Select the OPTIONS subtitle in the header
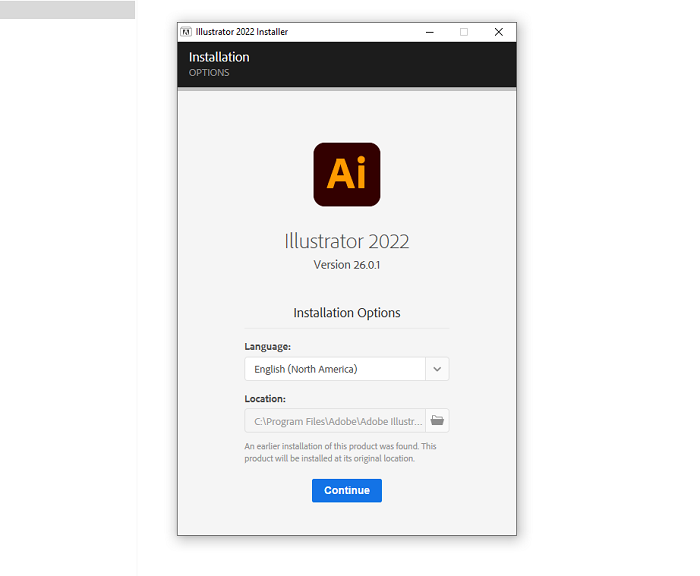 point(209,73)
